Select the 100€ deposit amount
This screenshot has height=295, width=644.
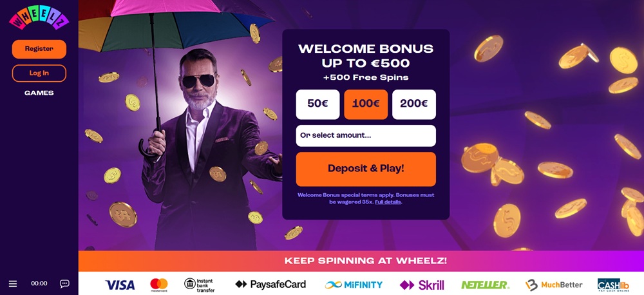tap(366, 104)
